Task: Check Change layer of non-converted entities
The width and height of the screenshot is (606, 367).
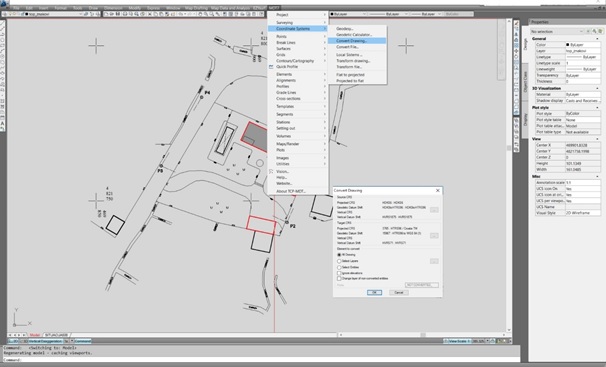Action: coord(339,279)
